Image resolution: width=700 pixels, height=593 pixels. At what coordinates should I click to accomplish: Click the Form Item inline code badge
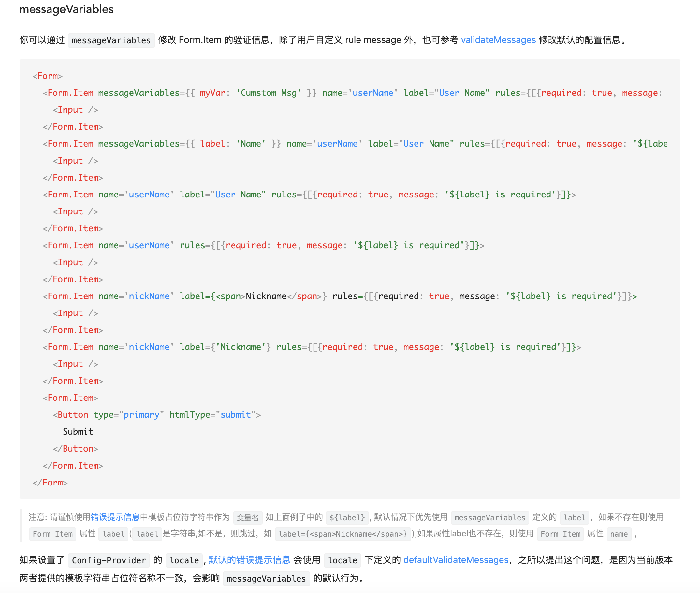52,534
